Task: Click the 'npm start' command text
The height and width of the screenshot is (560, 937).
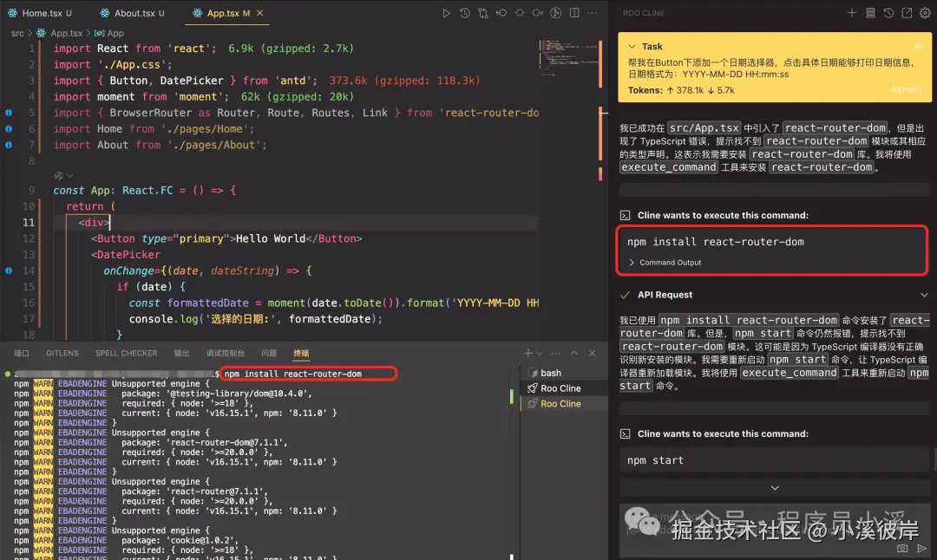Action: [x=655, y=460]
